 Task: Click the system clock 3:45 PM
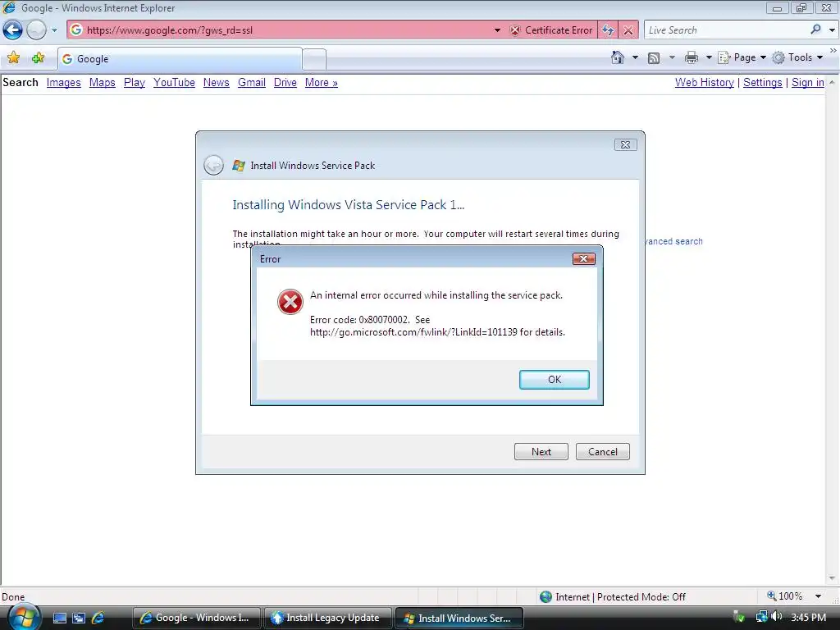pos(808,618)
